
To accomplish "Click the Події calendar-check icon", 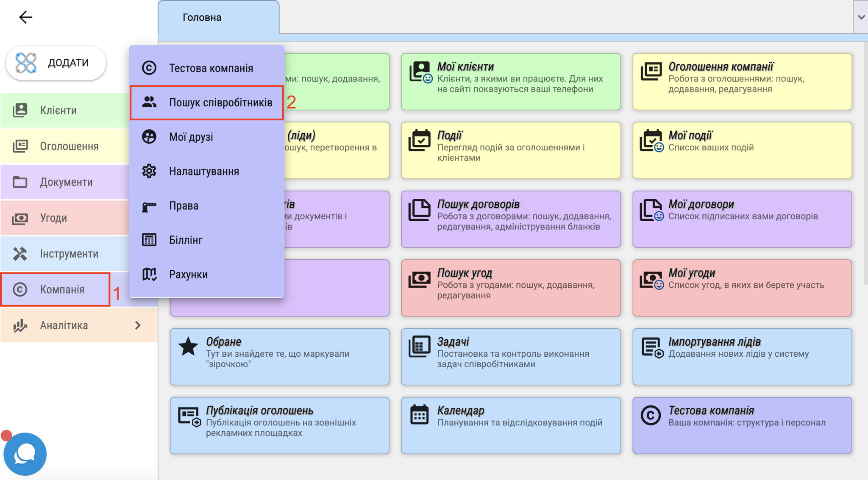I will [x=420, y=140].
